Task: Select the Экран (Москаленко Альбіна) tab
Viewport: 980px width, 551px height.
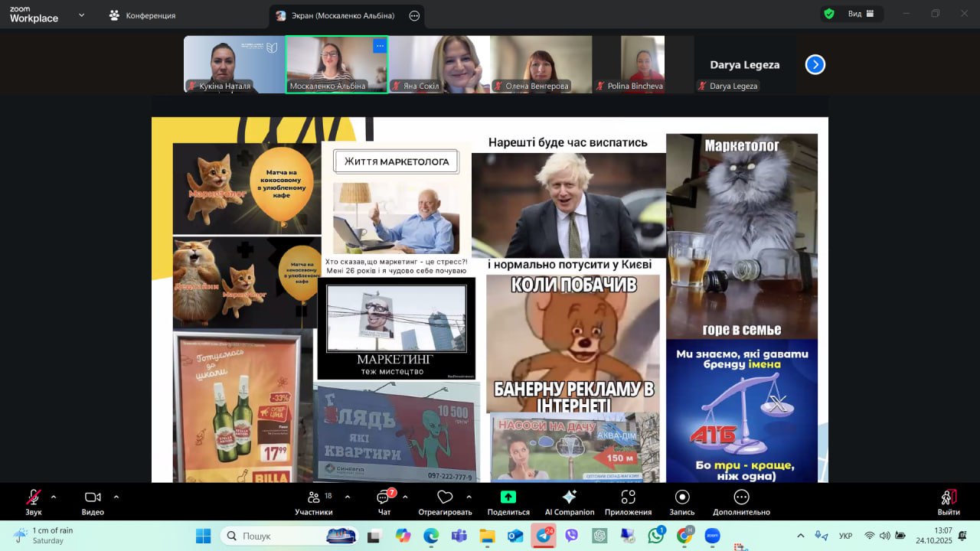Action: click(336, 15)
